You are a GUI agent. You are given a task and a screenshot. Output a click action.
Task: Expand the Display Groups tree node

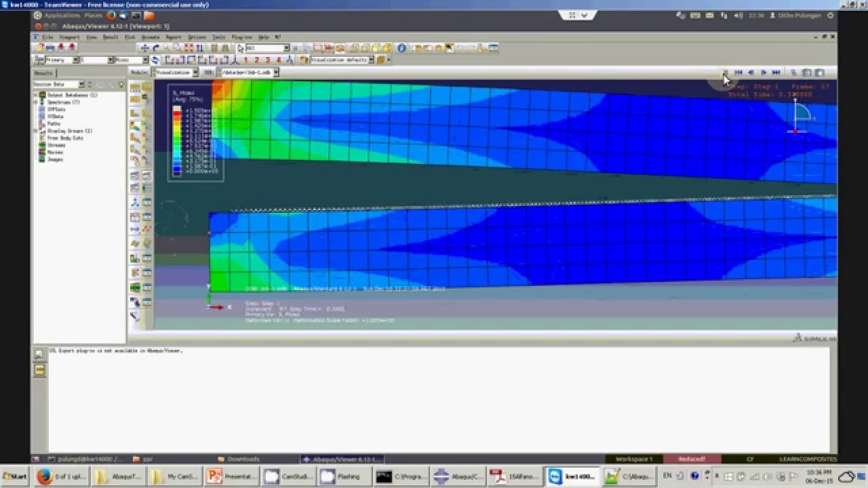[37, 131]
